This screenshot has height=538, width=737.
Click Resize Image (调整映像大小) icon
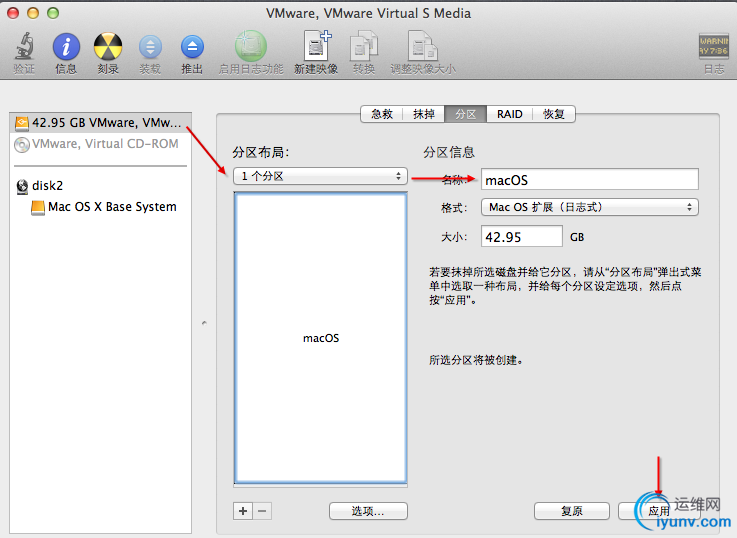422,46
